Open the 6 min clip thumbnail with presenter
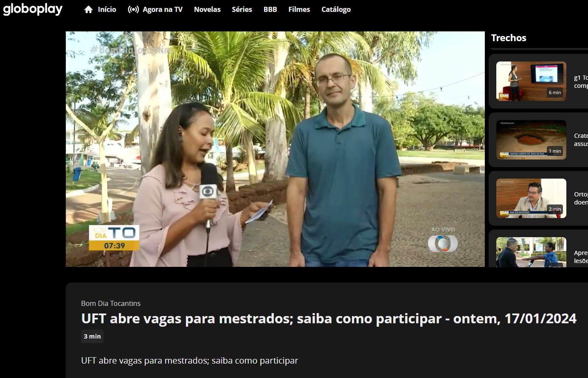588x378 pixels. pyautogui.click(x=531, y=81)
